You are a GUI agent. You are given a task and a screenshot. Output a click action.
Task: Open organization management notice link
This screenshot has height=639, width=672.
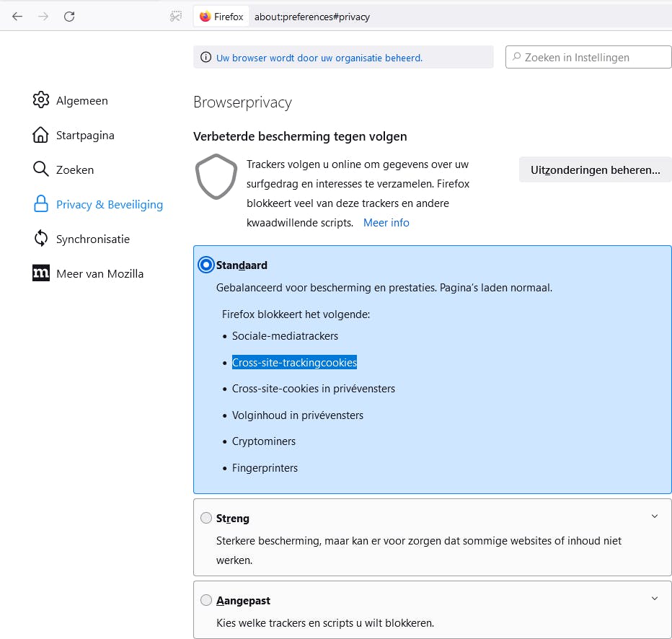pos(319,58)
